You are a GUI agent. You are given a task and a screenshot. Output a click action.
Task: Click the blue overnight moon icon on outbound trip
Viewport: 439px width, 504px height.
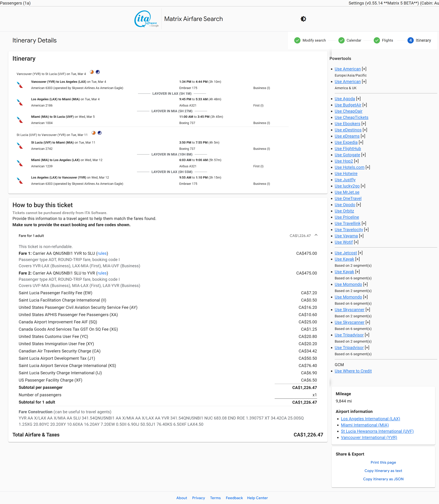pos(98,72)
